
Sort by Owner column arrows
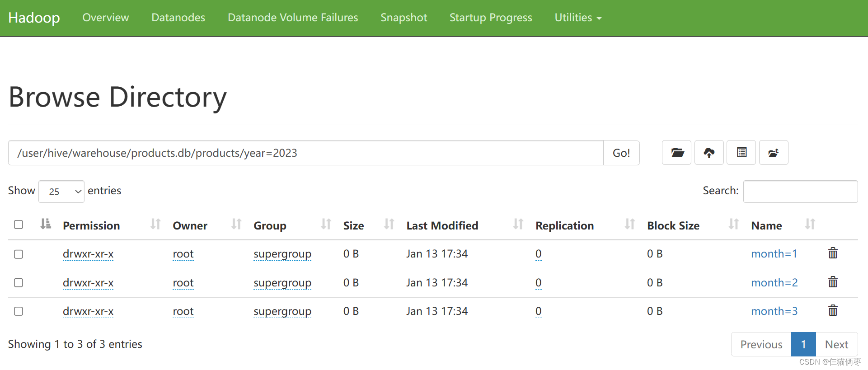236,224
